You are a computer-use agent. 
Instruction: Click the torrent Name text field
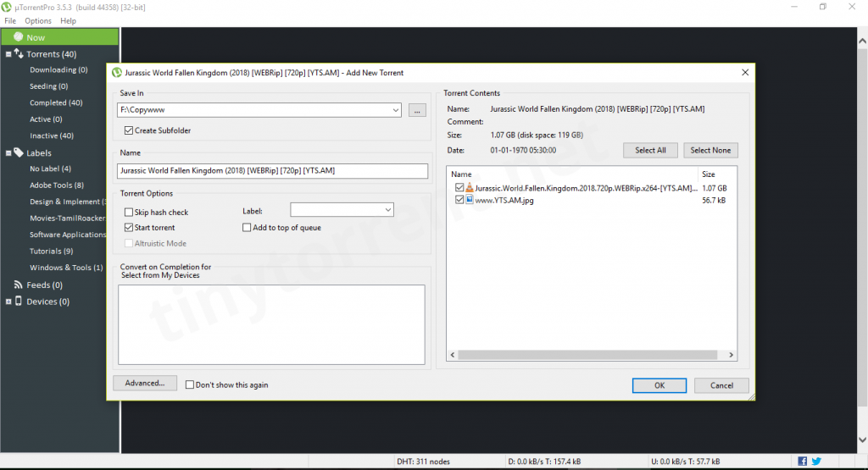tap(272, 171)
